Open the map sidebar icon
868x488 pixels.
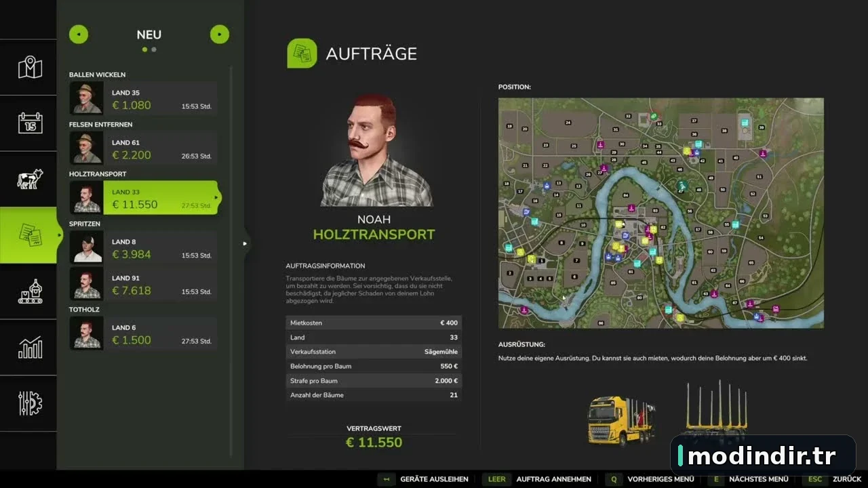click(x=30, y=68)
